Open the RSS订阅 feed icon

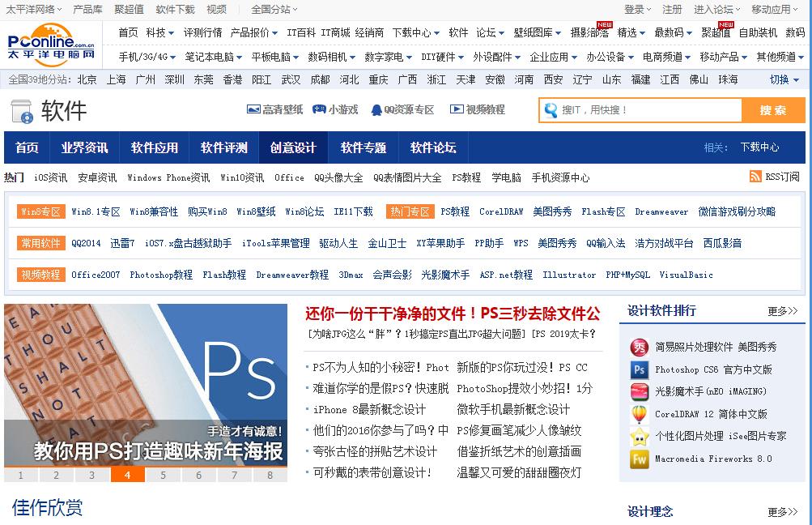click(x=755, y=177)
